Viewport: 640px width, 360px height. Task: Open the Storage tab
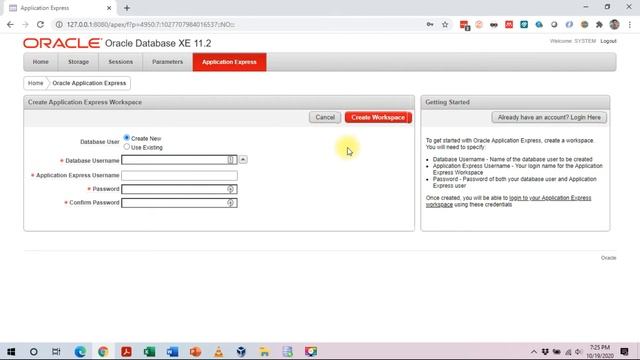[78, 62]
